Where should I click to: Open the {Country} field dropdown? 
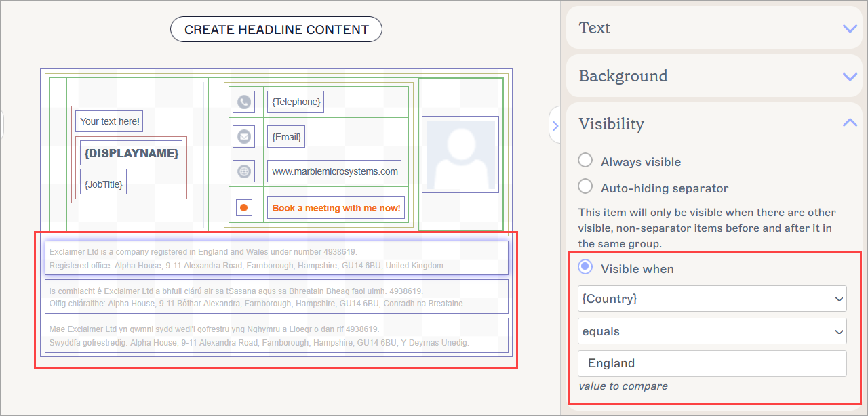(x=712, y=299)
